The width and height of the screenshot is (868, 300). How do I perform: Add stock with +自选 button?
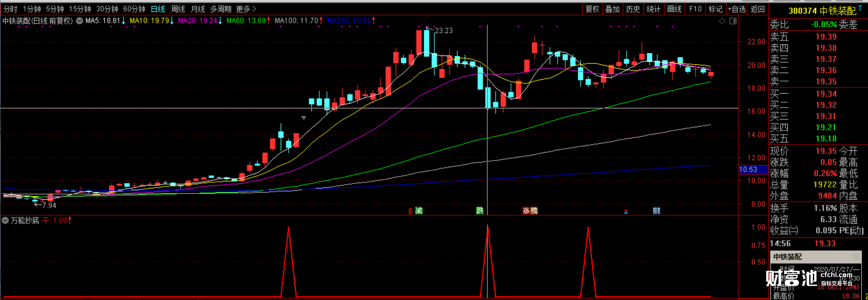(x=737, y=9)
